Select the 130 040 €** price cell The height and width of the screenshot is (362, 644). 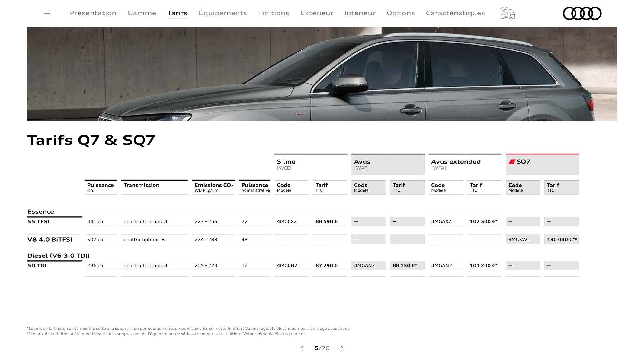[x=561, y=240]
